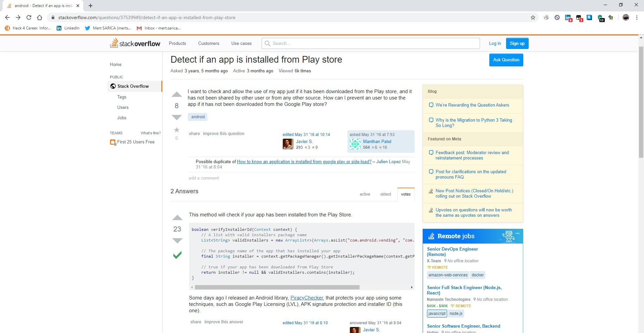644x333 pixels.
Task: Upvote the question with score 8
Action: click(177, 94)
